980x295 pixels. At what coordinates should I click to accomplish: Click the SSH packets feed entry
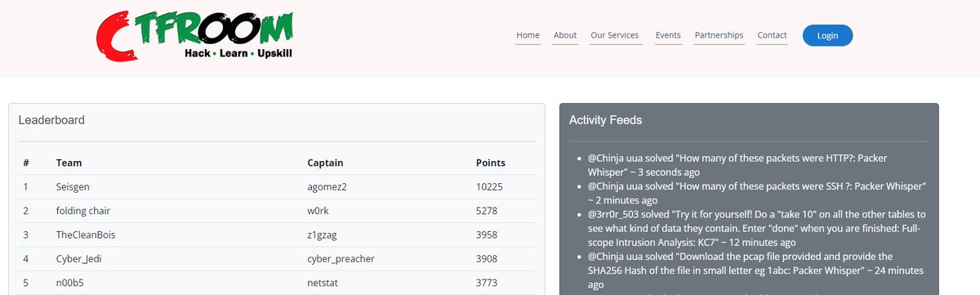pos(757,192)
